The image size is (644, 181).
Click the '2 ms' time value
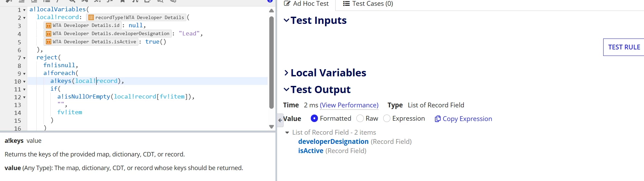[x=311, y=105]
